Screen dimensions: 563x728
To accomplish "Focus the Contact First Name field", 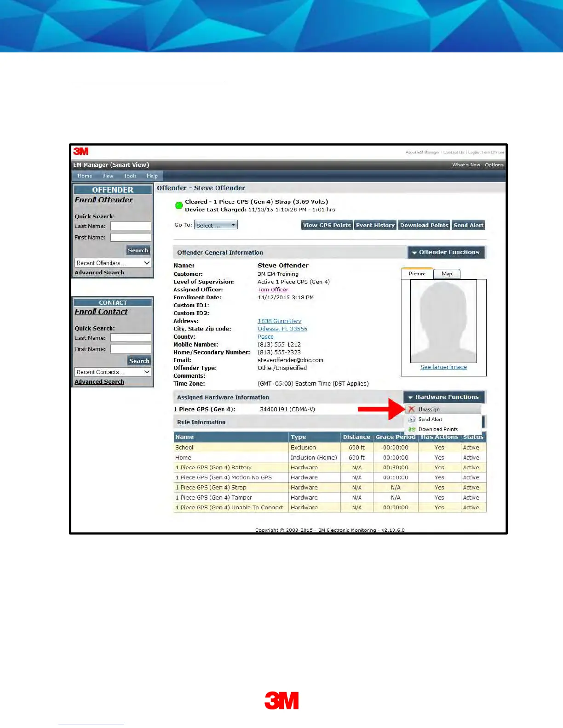I will click(131, 349).
